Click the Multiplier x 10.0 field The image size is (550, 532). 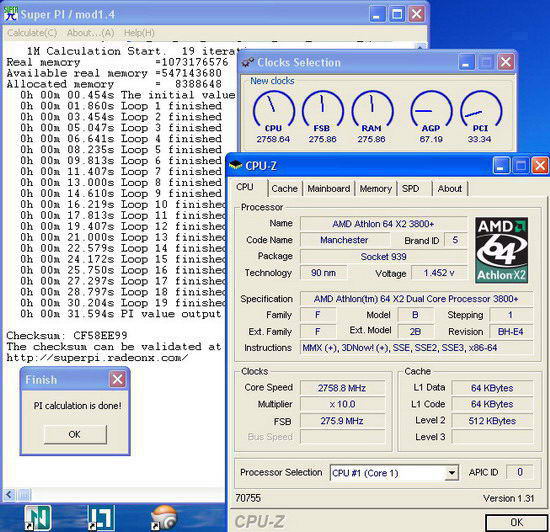click(342, 404)
